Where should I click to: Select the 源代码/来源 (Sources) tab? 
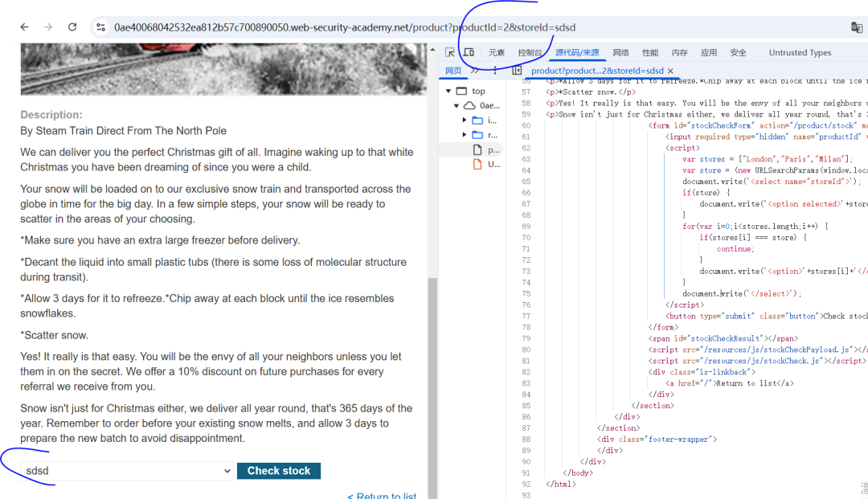click(577, 52)
